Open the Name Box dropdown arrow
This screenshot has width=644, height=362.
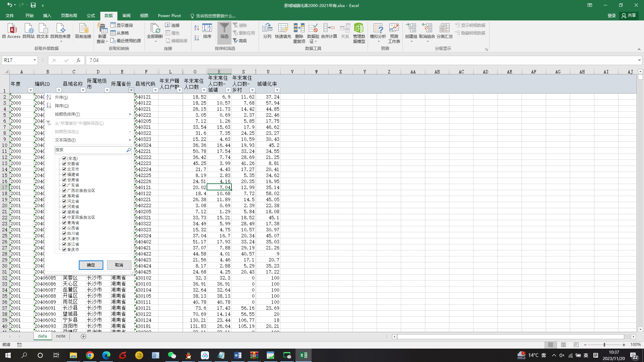coord(35,60)
